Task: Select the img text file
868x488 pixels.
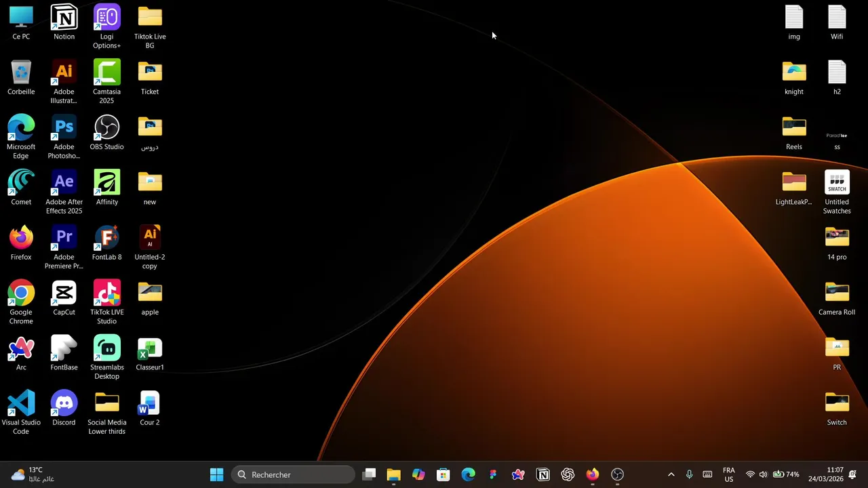Action: coord(794,23)
